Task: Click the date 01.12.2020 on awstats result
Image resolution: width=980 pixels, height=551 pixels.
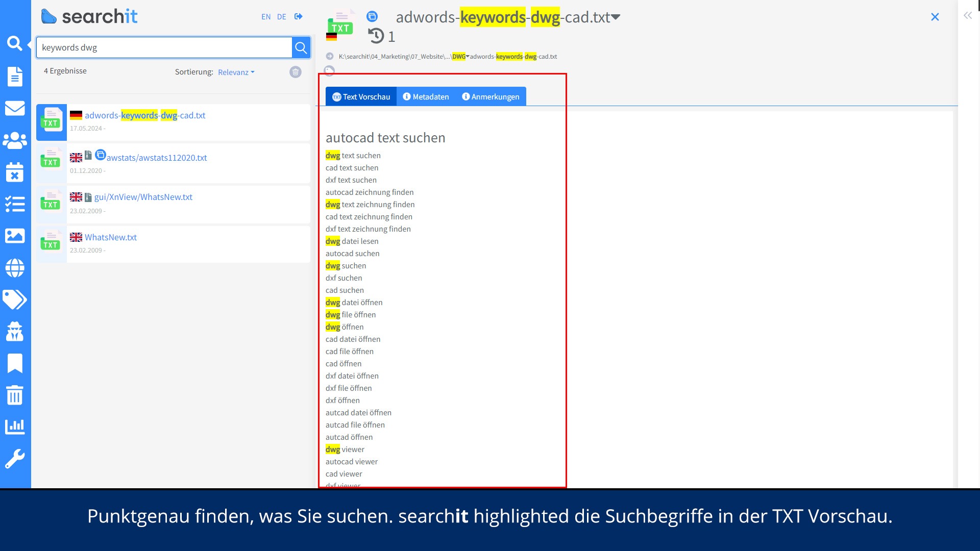Action: 86,171
